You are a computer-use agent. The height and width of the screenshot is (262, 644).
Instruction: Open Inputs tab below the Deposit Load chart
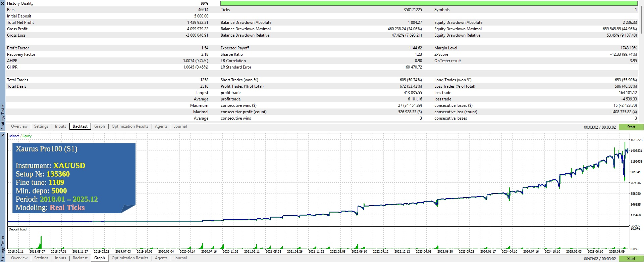click(60, 258)
